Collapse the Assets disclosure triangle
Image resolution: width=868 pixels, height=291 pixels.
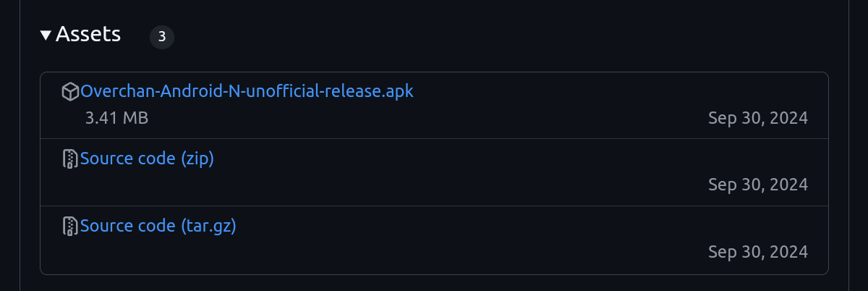pyautogui.click(x=46, y=35)
